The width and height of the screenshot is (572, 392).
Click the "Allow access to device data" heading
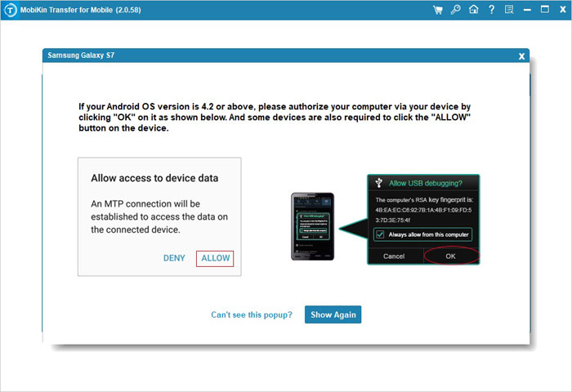point(154,178)
